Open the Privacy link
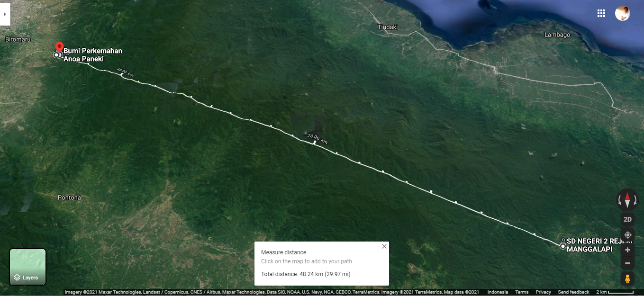The height and width of the screenshot is (296, 644). (x=544, y=292)
